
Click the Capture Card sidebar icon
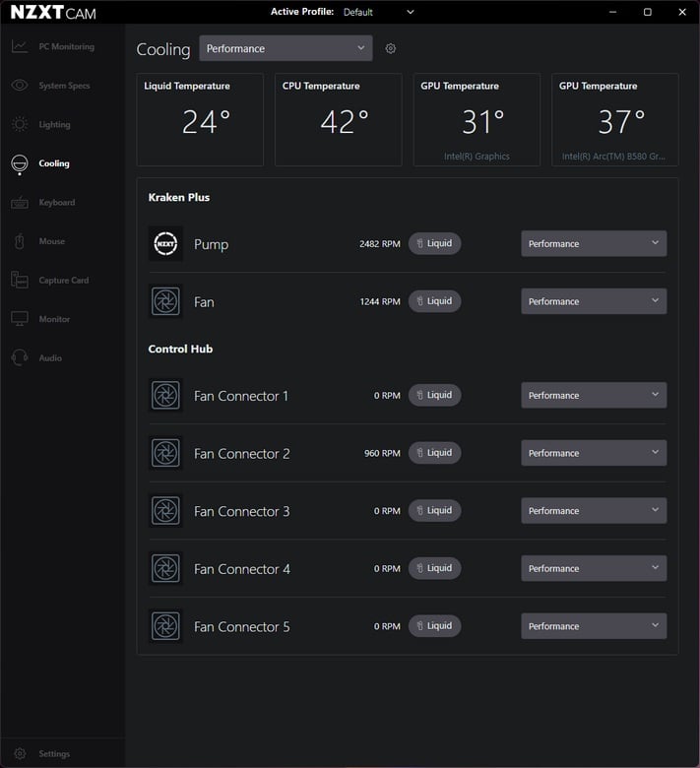(19, 280)
